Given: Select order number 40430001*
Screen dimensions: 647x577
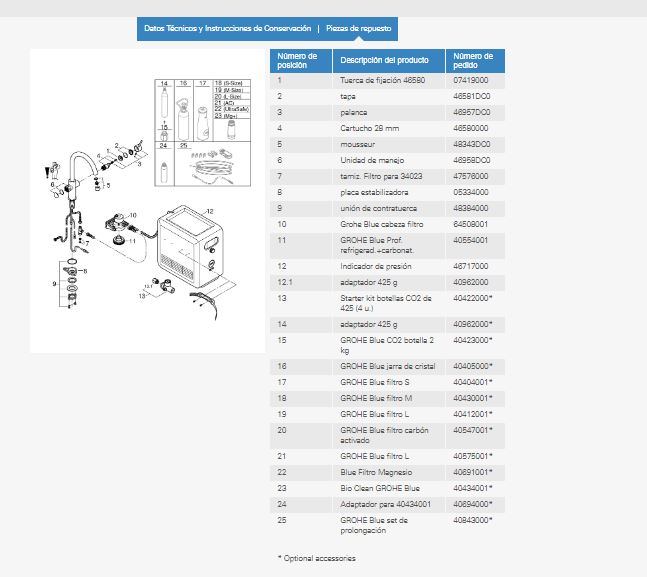Looking at the screenshot, I should [x=473, y=399].
